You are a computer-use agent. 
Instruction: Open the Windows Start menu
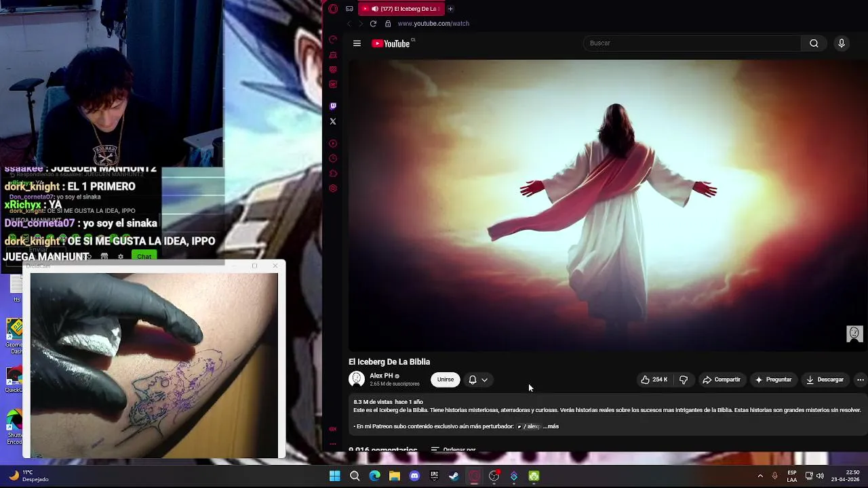tap(335, 476)
